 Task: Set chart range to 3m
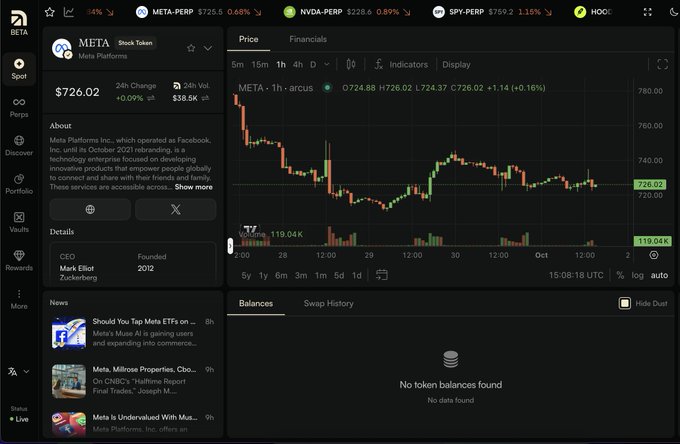coord(301,275)
